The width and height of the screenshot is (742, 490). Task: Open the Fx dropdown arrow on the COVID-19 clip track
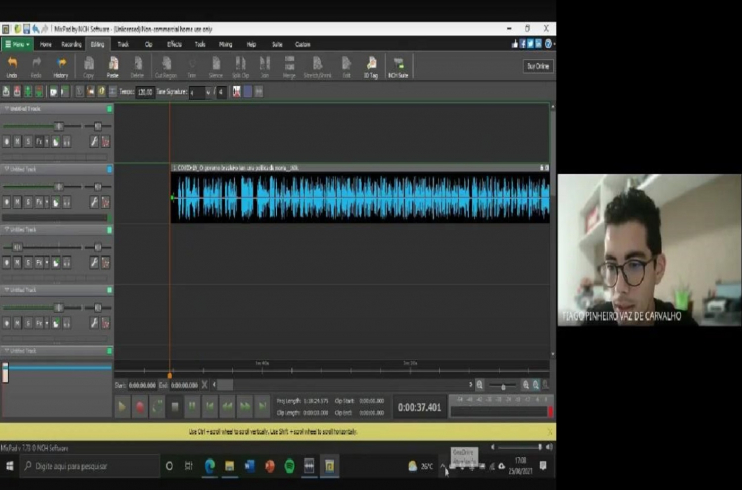tap(47, 202)
